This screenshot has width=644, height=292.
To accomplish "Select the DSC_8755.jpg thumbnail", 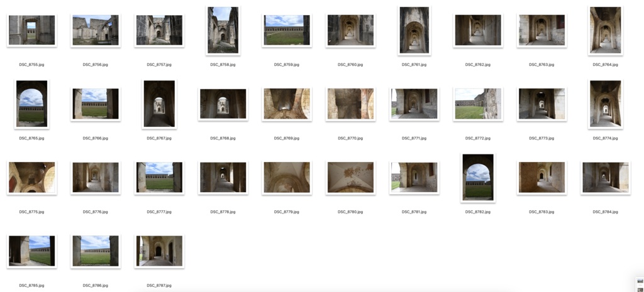I will point(31,30).
